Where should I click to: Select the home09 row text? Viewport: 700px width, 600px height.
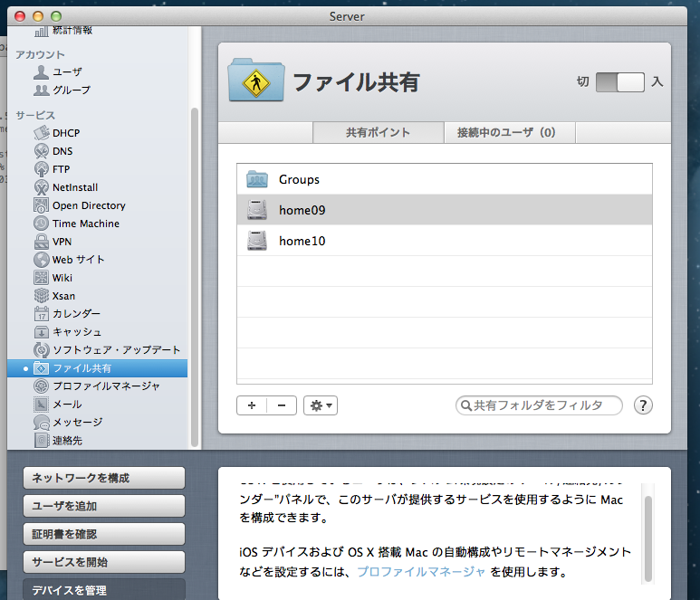tap(302, 210)
